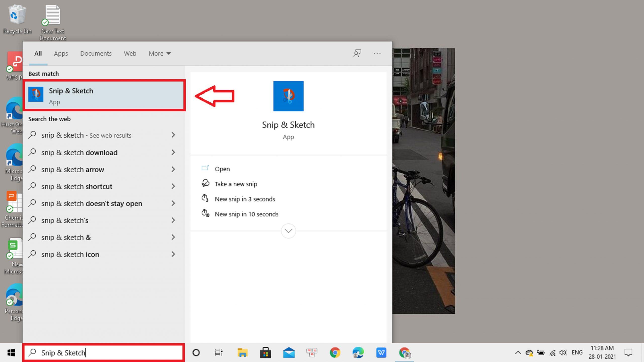644x362 pixels.
Task: Click 'snip & sketch download' suggestion
Action: (x=79, y=152)
